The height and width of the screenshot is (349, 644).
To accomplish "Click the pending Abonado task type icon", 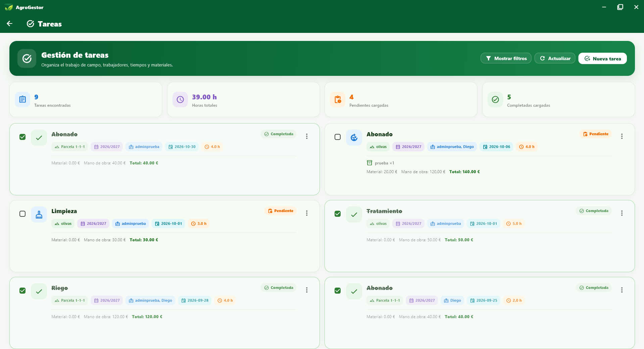I will point(354,137).
